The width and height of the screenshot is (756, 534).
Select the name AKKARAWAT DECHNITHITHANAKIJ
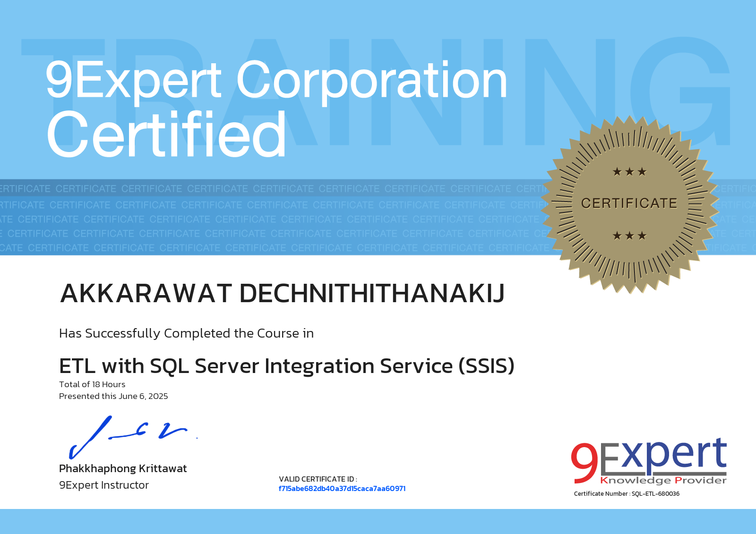[x=283, y=293]
